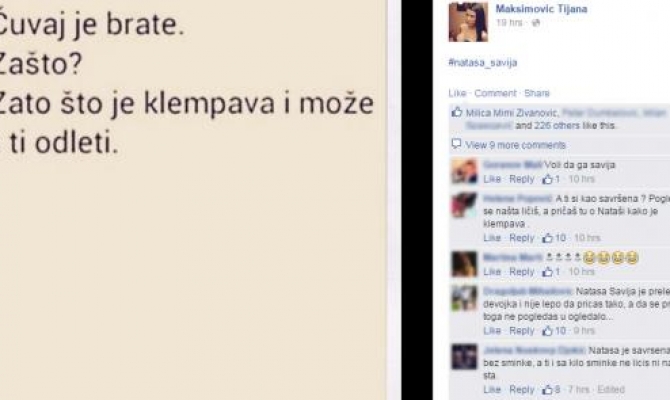The width and height of the screenshot is (670, 400).
Task: Click like-count thumb icon on the emoji comment
Action: click(547, 272)
